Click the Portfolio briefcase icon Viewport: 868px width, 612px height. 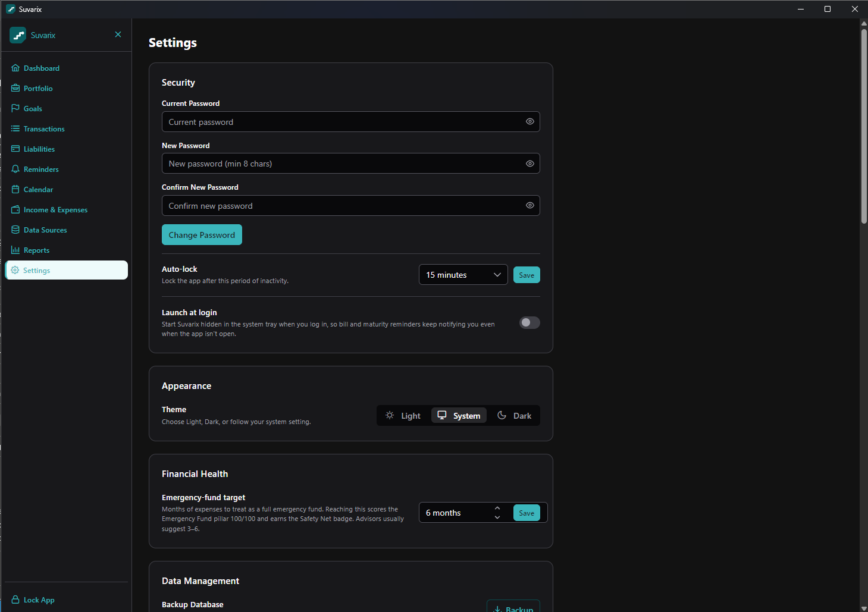(x=15, y=88)
